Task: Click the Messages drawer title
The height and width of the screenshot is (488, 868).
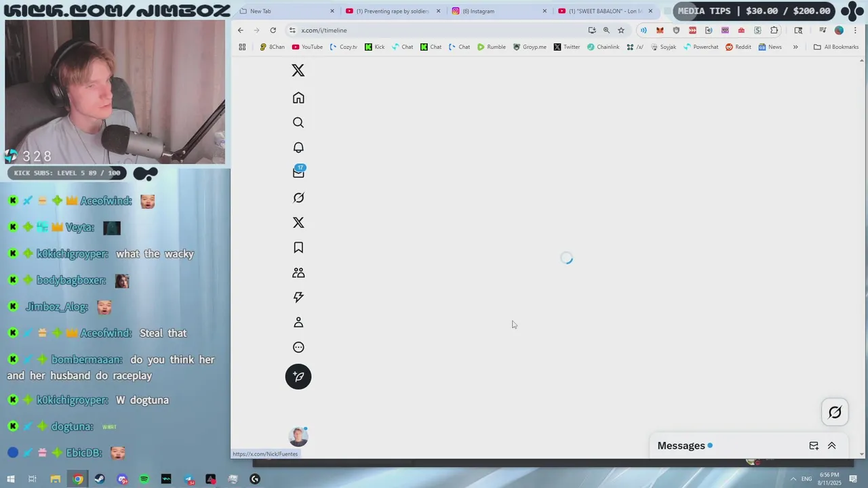Action: click(x=681, y=445)
